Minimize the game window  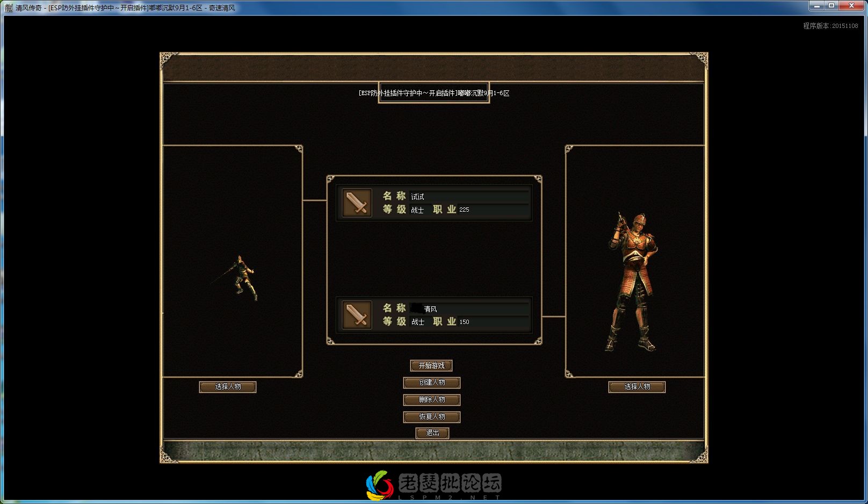pos(816,6)
